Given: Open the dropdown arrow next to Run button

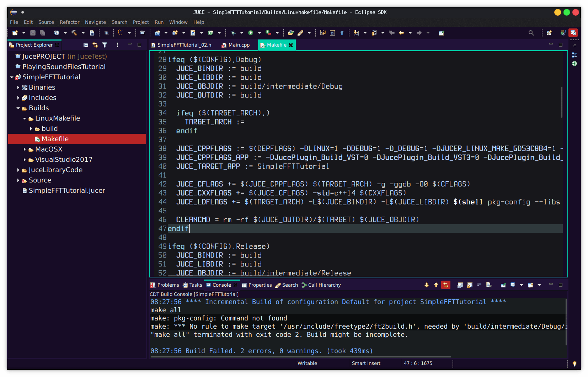Looking at the screenshot, I should tap(259, 33).
